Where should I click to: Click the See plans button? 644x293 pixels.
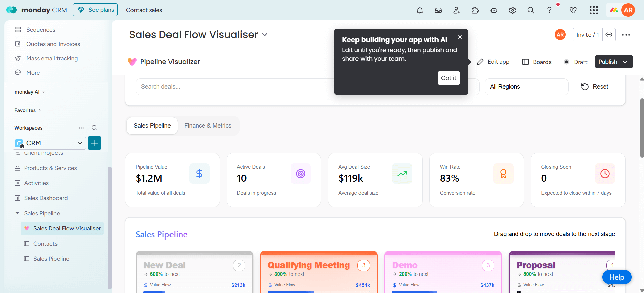[96, 10]
